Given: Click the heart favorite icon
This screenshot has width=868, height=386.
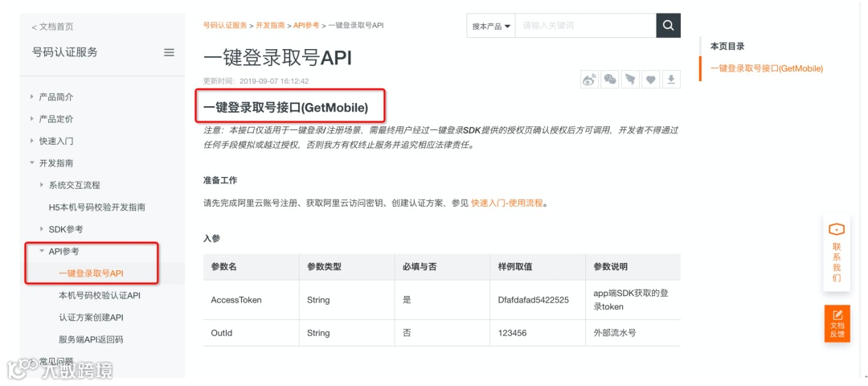Looking at the screenshot, I should (650, 80).
